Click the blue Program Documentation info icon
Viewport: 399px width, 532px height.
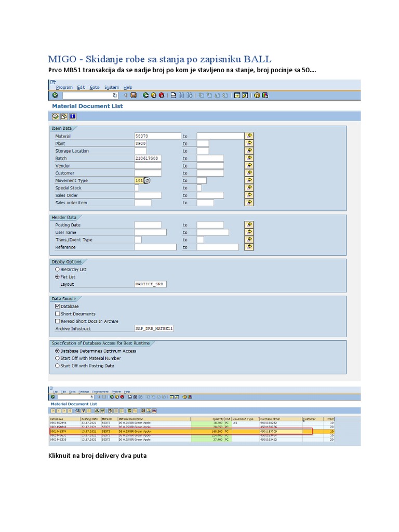(x=72, y=116)
